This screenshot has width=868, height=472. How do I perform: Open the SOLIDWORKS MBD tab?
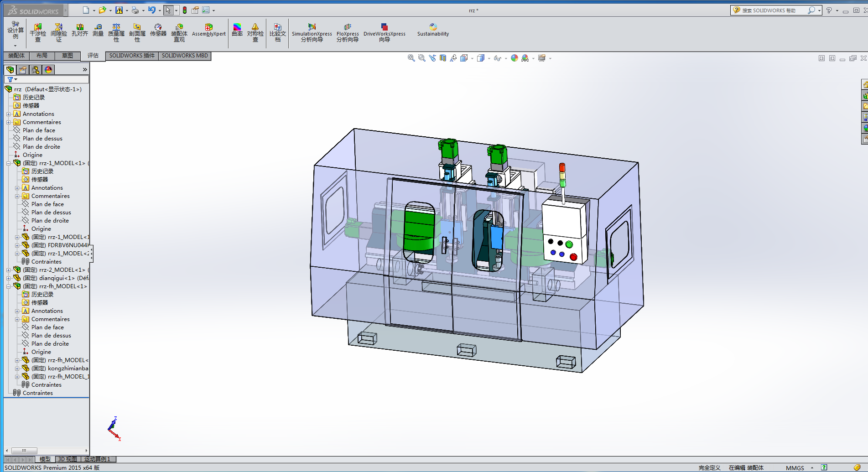(x=185, y=56)
